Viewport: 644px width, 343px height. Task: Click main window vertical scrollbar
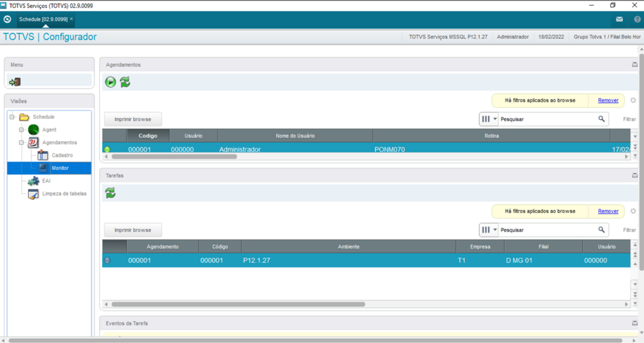pyautogui.click(x=641, y=162)
